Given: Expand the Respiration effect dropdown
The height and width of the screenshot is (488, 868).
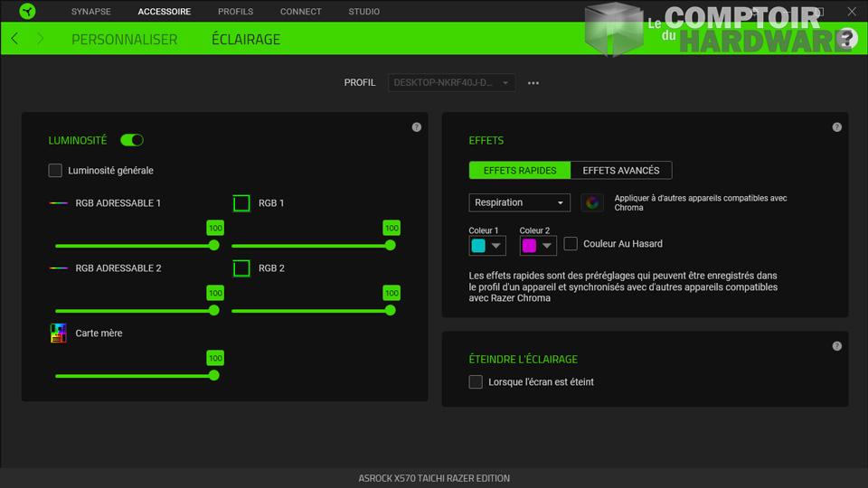Looking at the screenshot, I should (520, 202).
